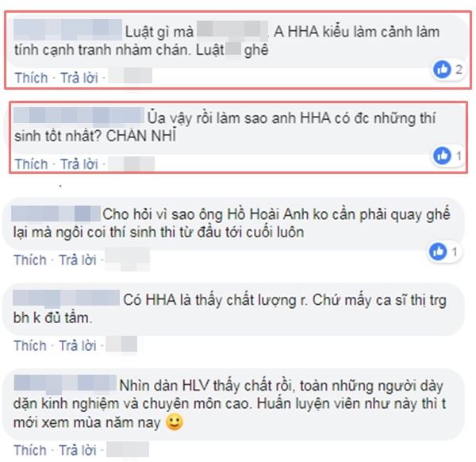Image resolution: width=476 pixels, height=462 pixels.
Task: Click 'Trả lời' under the 'Luật gì mà' comment
Action: click(79, 78)
